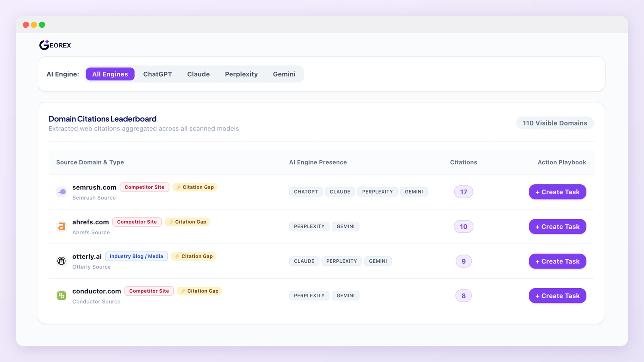Click Competitor Site tag on ahrefs.com
644x362 pixels.
[137, 222]
